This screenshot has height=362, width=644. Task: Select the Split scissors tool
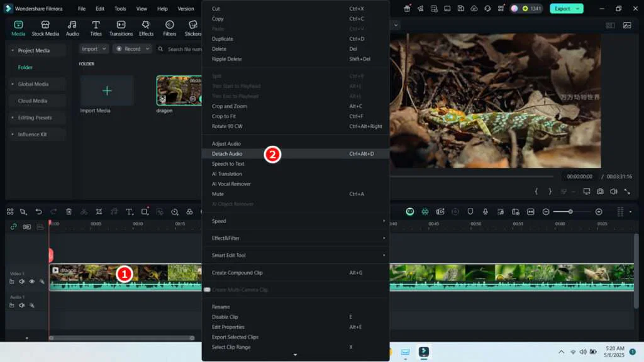(84, 212)
